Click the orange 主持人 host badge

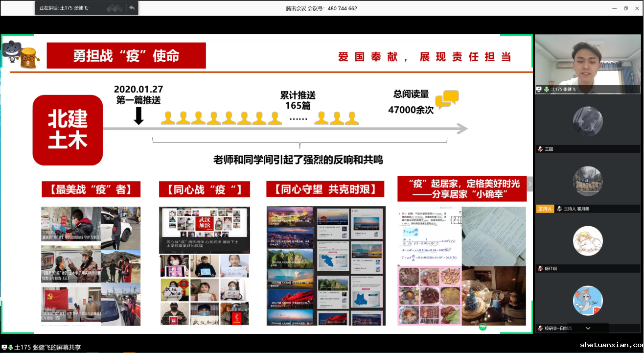545,209
